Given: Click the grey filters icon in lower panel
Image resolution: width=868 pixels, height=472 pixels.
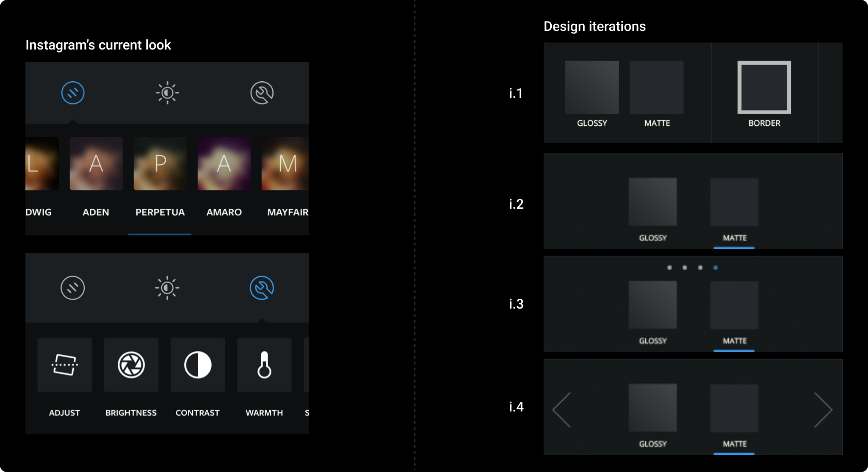Looking at the screenshot, I should pyautogui.click(x=73, y=288).
